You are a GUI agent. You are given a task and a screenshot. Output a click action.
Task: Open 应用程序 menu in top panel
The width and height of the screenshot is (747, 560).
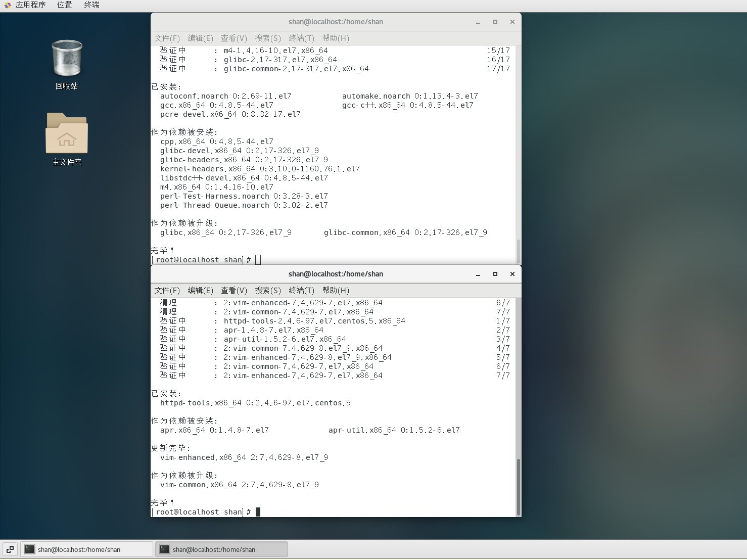point(30,5)
